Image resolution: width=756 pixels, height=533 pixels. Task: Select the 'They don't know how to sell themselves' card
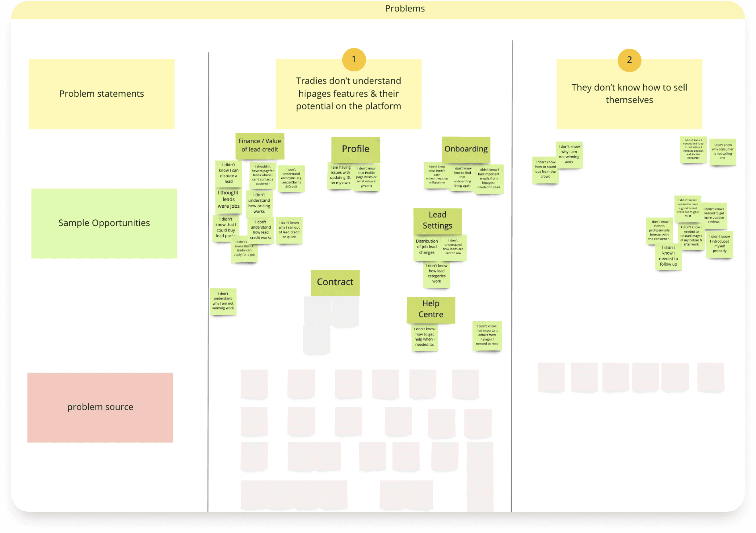629,94
